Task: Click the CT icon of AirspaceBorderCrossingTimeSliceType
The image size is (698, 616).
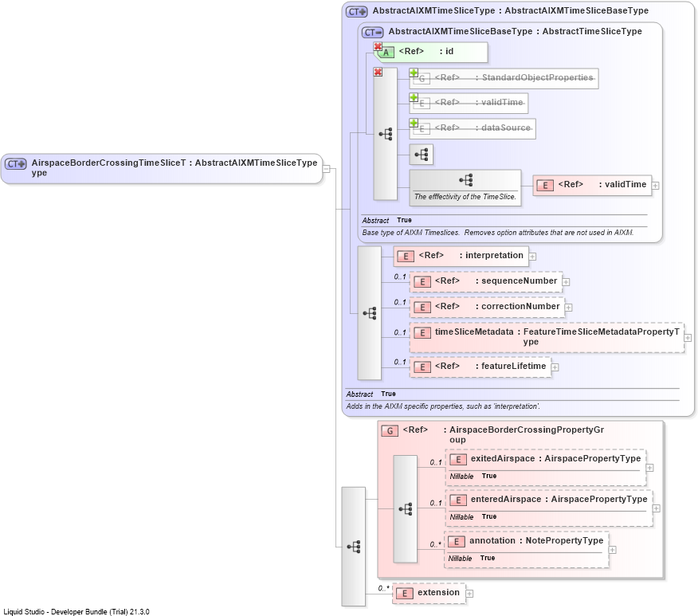Action: 16,164
